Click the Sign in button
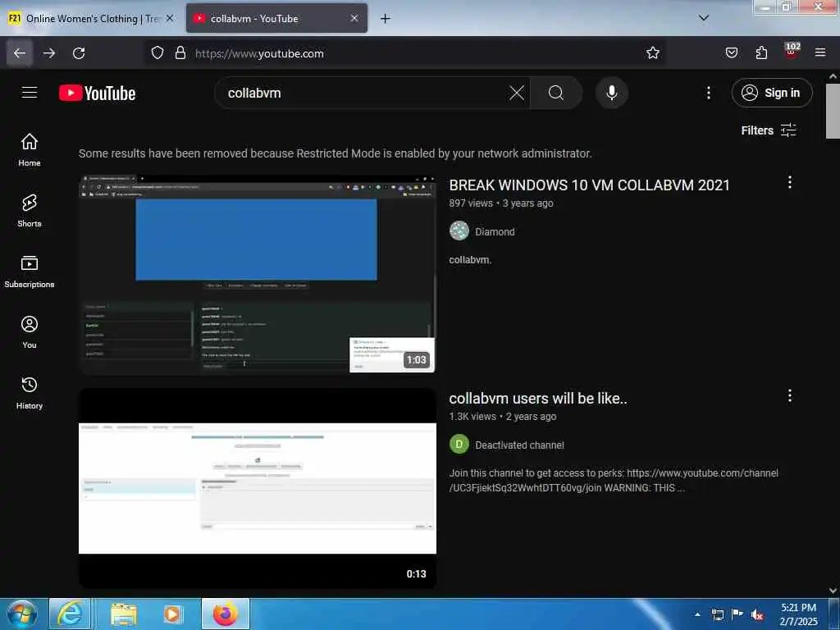This screenshot has width=840, height=630. (771, 93)
